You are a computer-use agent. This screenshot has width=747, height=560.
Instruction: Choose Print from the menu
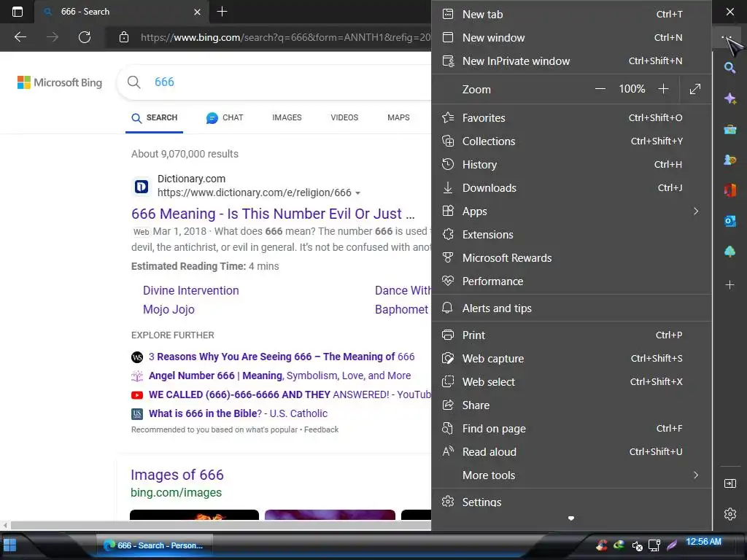click(x=571, y=335)
